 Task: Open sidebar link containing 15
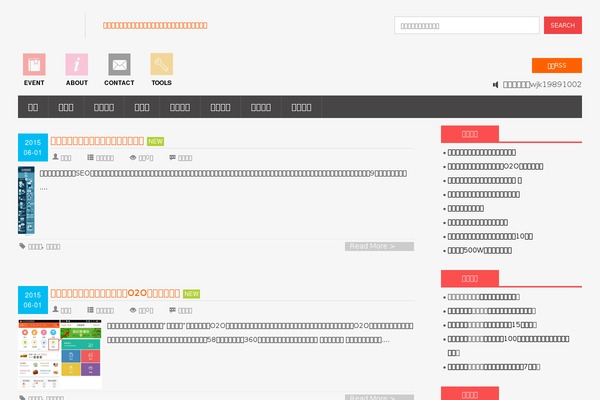pyautogui.click(x=492, y=325)
